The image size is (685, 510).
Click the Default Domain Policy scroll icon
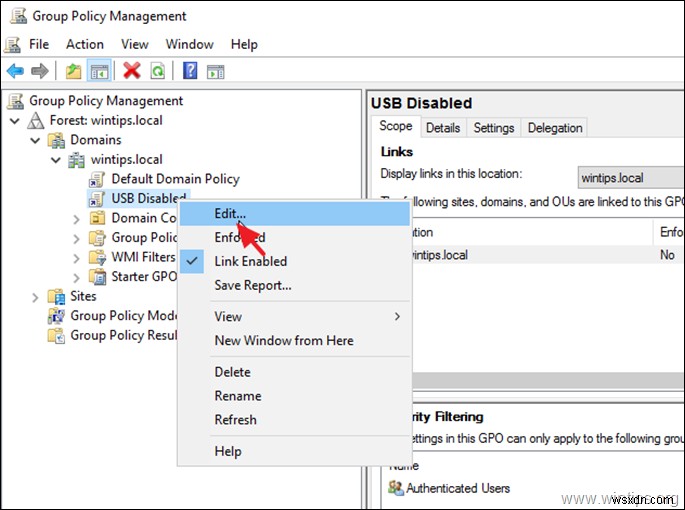[97, 179]
